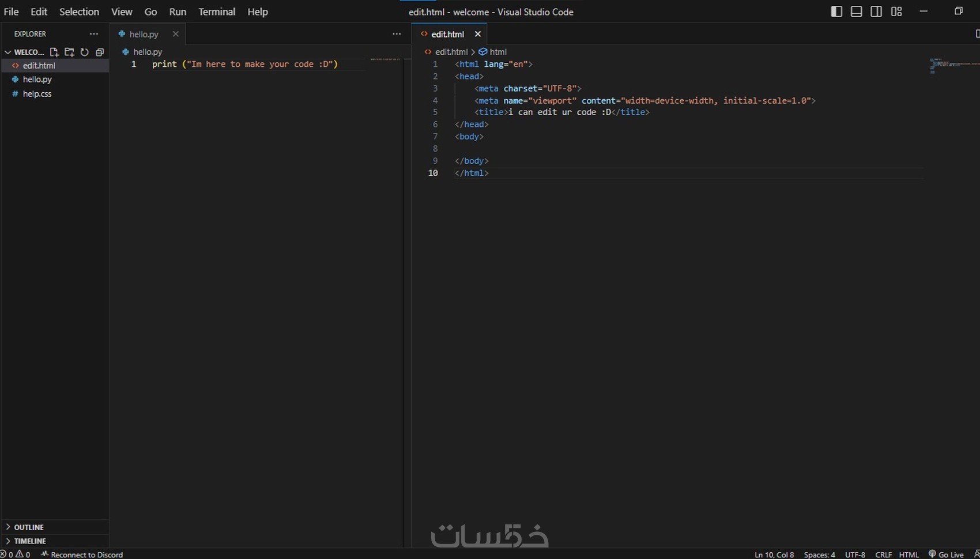Click the viewport meta tag line
980x559 pixels.
tap(645, 100)
